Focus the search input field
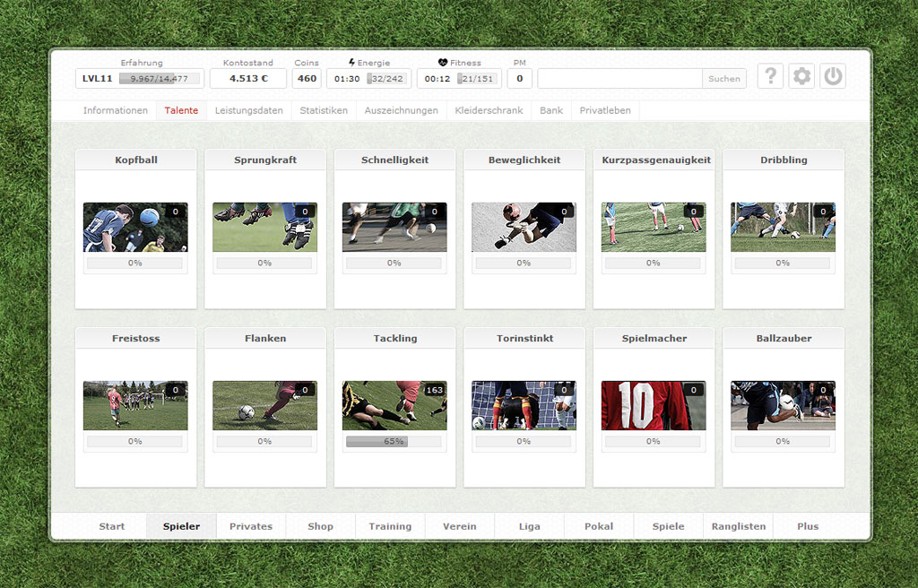The width and height of the screenshot is (918, 588). [620, 79]
